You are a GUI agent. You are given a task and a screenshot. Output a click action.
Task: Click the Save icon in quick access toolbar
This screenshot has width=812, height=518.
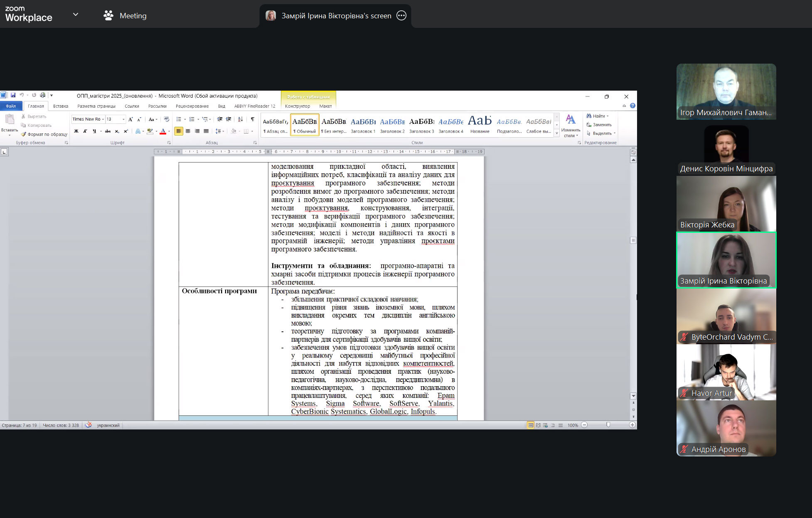pyautogui.click(x=13, y=95)
